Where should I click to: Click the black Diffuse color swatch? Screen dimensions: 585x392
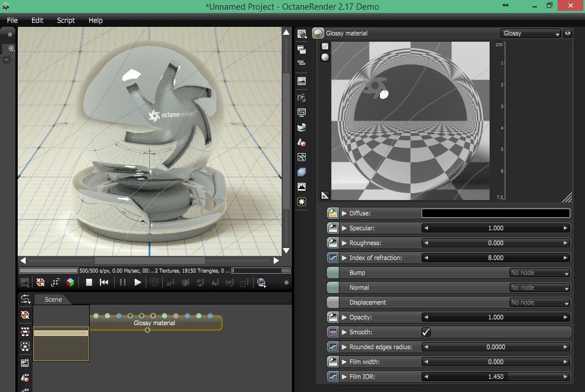[496, 213]
